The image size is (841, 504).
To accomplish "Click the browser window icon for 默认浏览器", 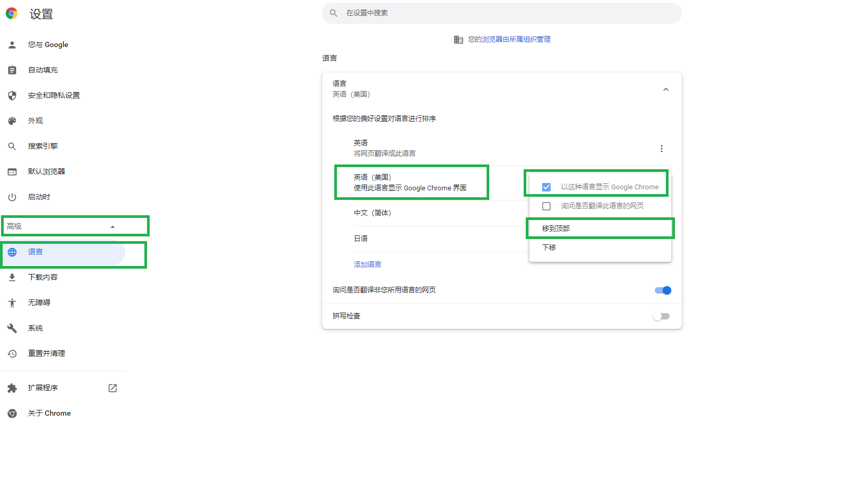I will tap(12, 172).
